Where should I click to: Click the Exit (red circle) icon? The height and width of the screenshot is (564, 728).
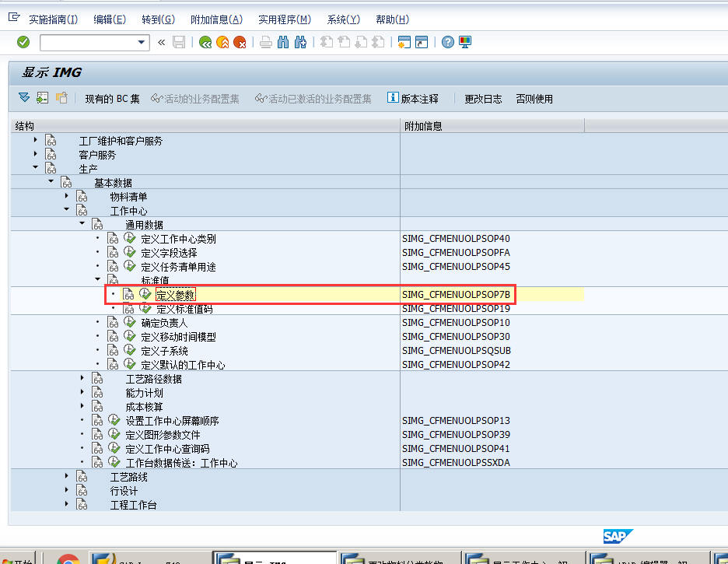click(238, 42)
